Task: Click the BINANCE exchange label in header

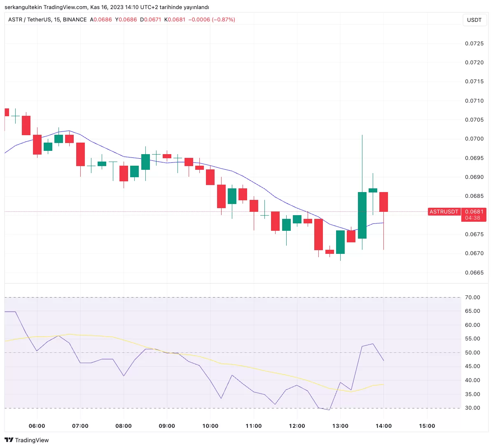Action: (x=75, y=19)
